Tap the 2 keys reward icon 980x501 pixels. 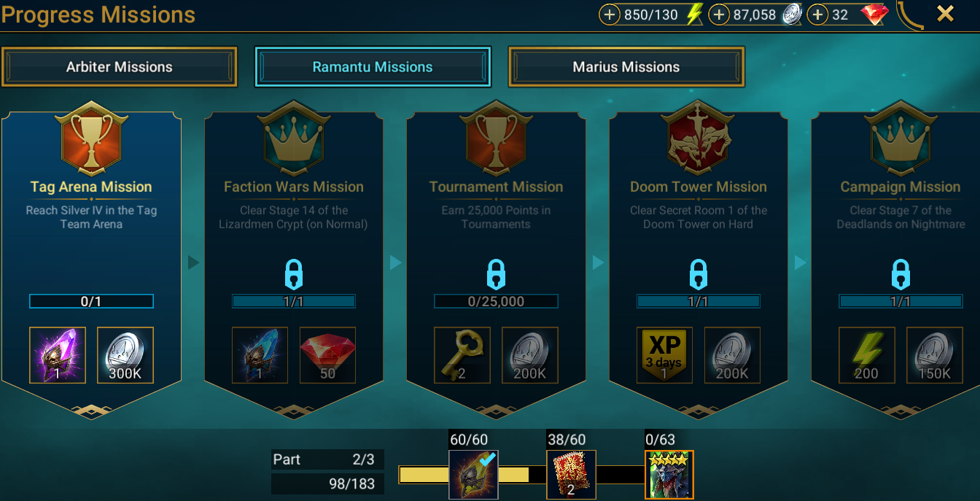point(462,355)
